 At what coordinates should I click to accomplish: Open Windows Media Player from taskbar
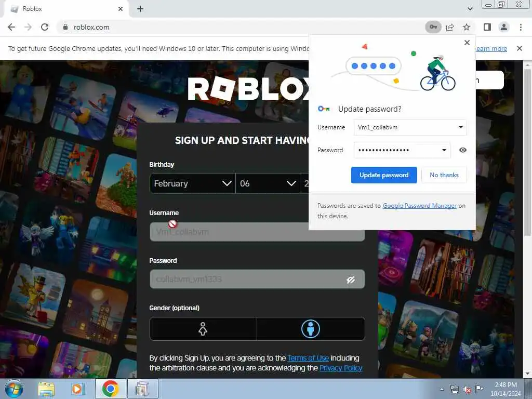(x=77, y=389)
